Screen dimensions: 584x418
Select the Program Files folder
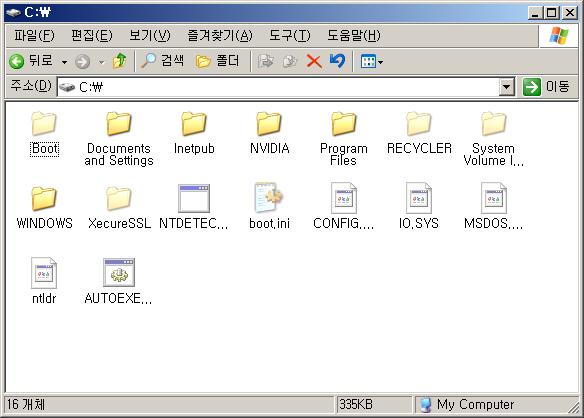(343, 139)
